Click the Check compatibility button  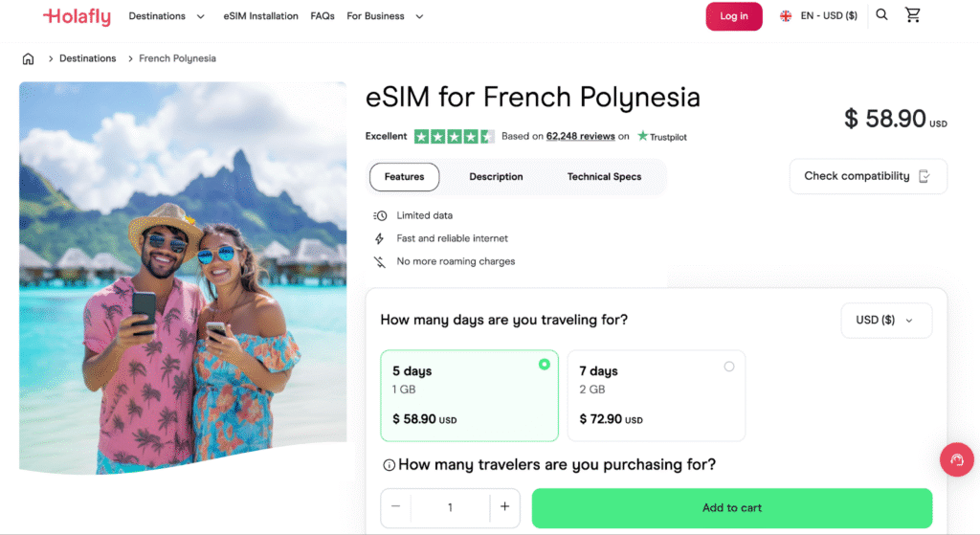point(867,176)
